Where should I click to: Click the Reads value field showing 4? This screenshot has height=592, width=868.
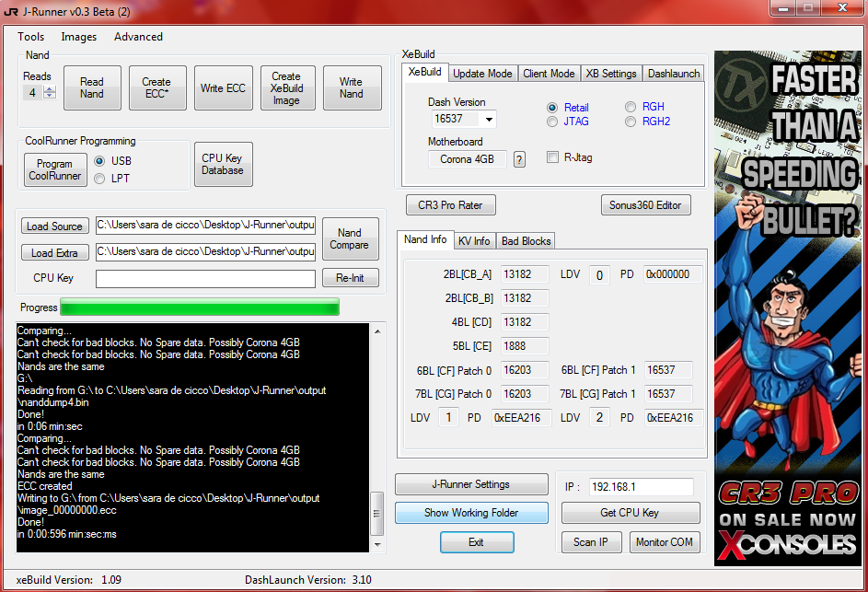32,92
